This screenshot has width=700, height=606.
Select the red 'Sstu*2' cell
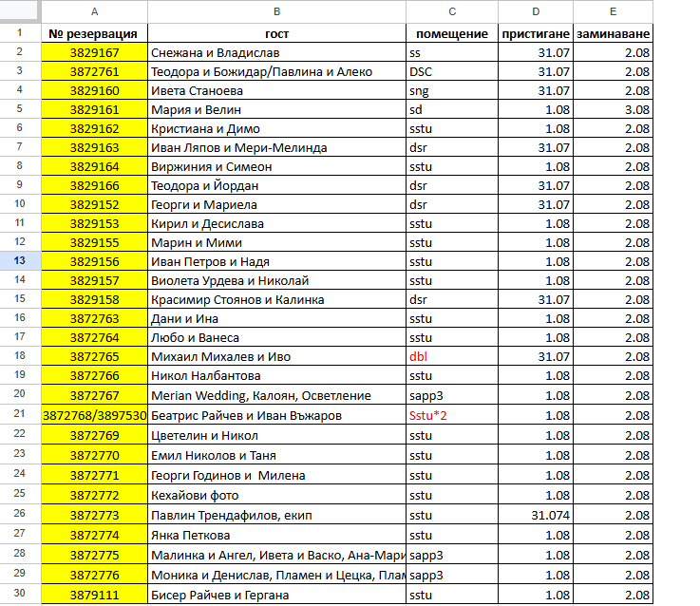(x=452, y=415)
